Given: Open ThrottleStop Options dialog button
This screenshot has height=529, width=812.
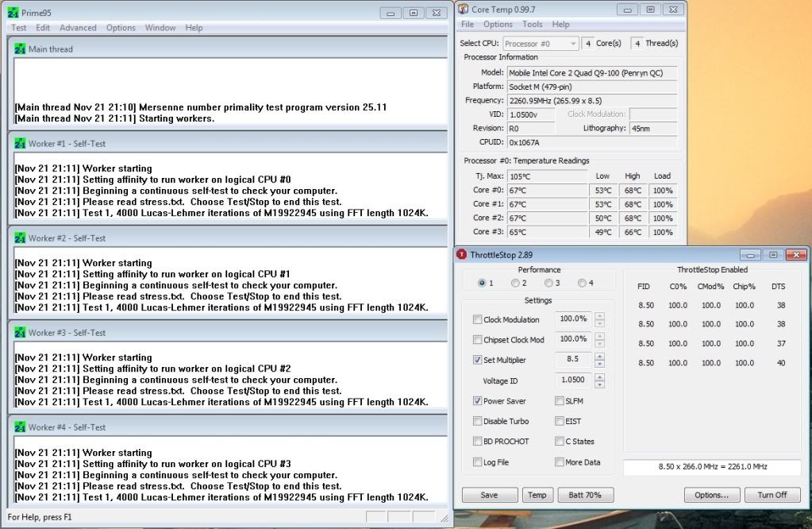Looking at the screenshot, I should pyautogui.click(x=711, y=495).
